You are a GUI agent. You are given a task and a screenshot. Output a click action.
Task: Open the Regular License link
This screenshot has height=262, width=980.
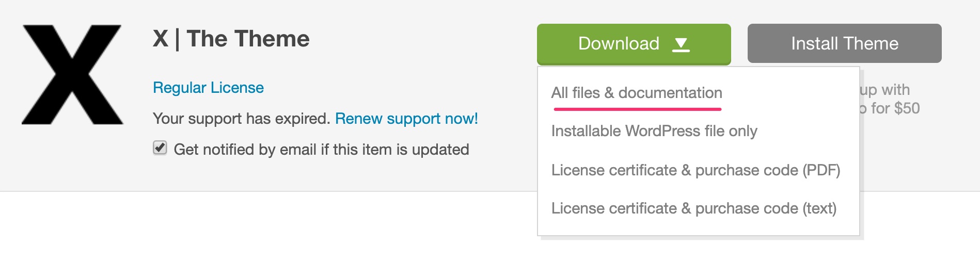[x=208, y=88]
